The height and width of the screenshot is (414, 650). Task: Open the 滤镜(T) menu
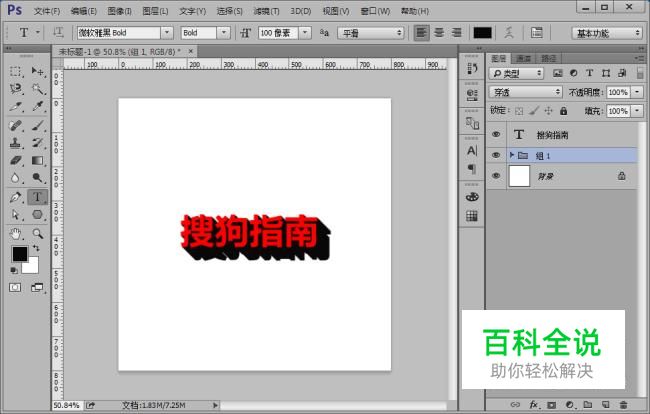click(266, 11)
